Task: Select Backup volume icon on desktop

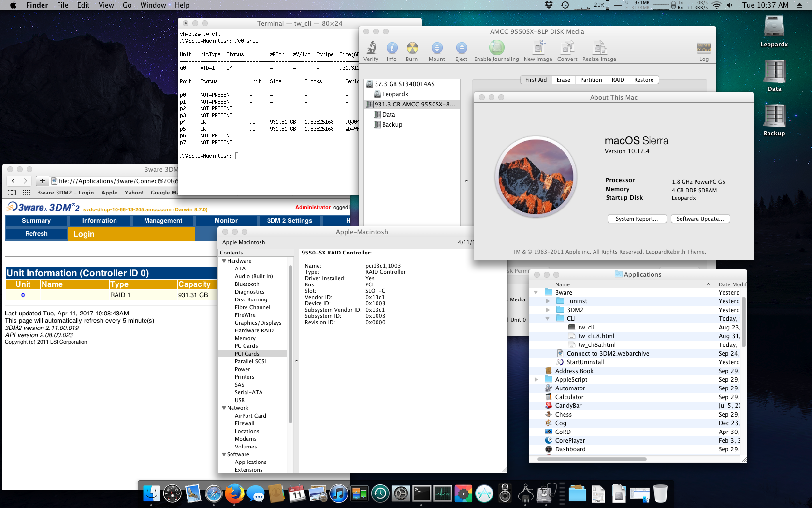Action: pyautogui.click(x=774, y=116)
